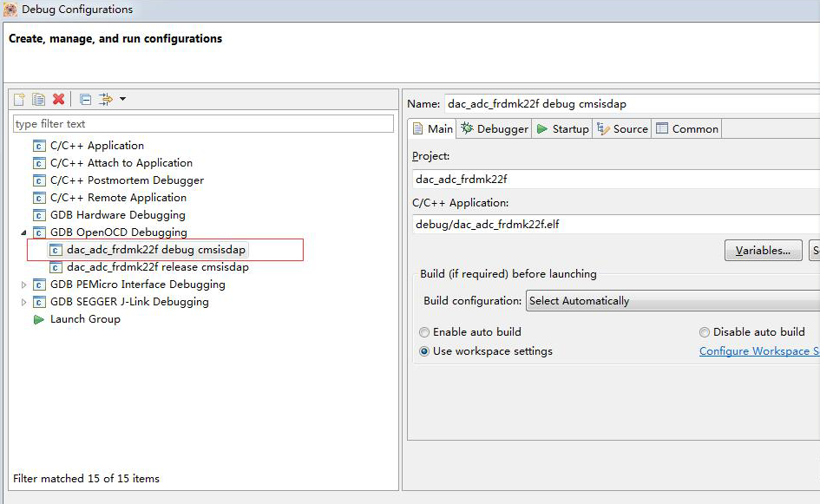Choose the Use workspace settings option
Screen dimensions: 820x504
424,351
